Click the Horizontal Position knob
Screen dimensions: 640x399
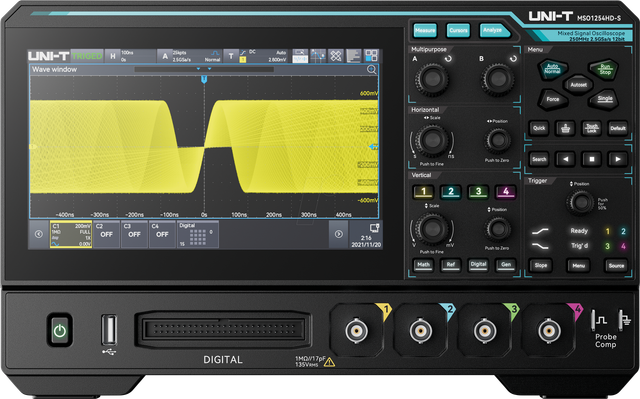[x=498, y=141]
